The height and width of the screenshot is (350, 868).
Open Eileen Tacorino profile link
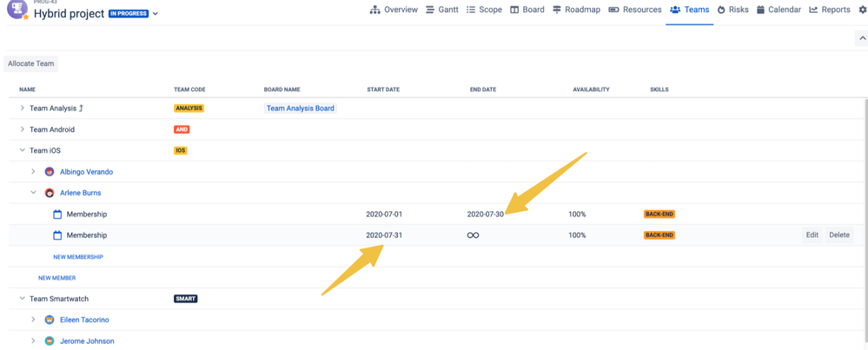pyautogui.click(x=84, y=320)
